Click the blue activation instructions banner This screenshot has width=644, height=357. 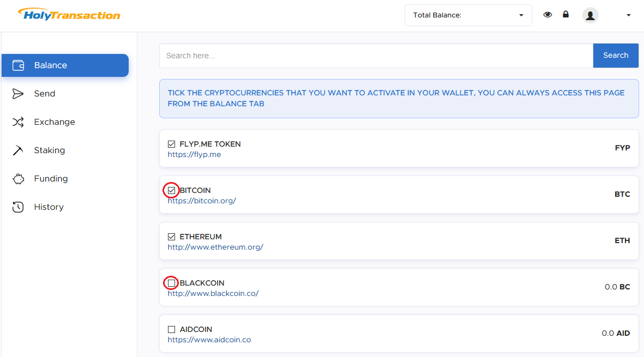point(399,99)
